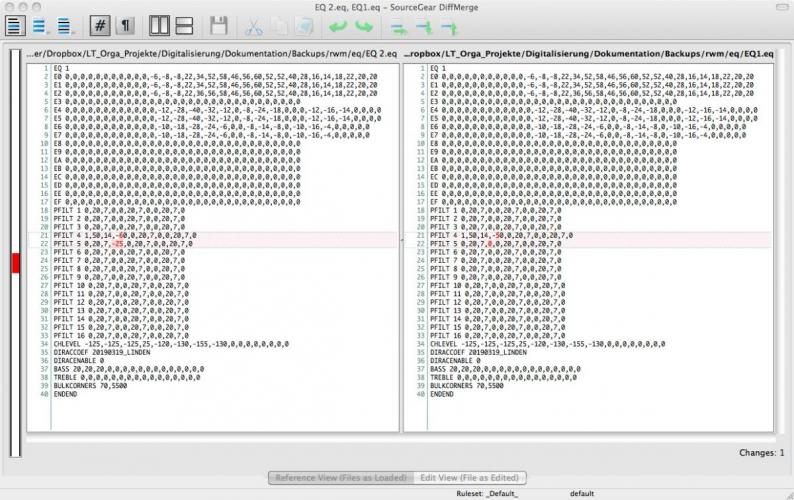Click the Ruleset _Default_ status bar label
The width and height of the screenshot is (794, 500).
(x=488, y=494)
